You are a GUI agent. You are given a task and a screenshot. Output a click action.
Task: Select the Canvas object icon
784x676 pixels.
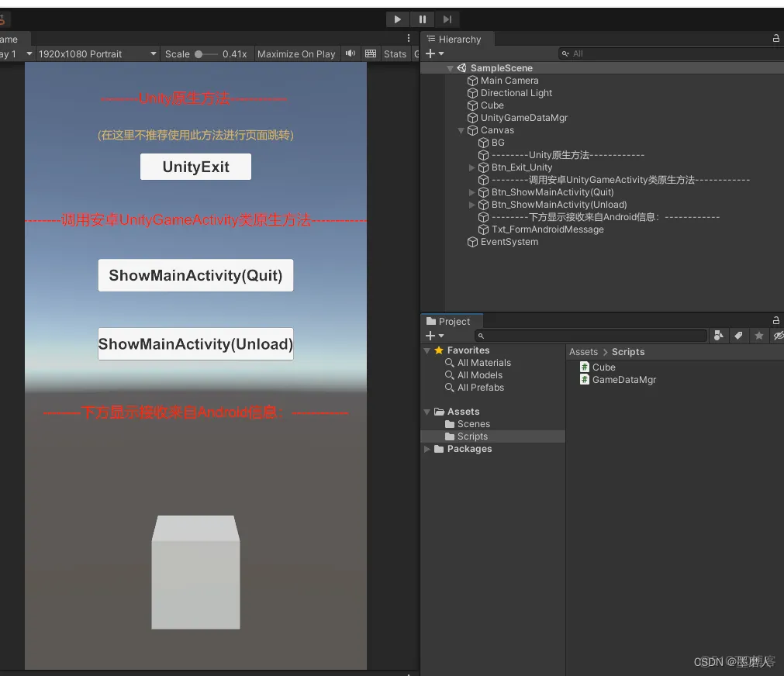coord(472,130)
